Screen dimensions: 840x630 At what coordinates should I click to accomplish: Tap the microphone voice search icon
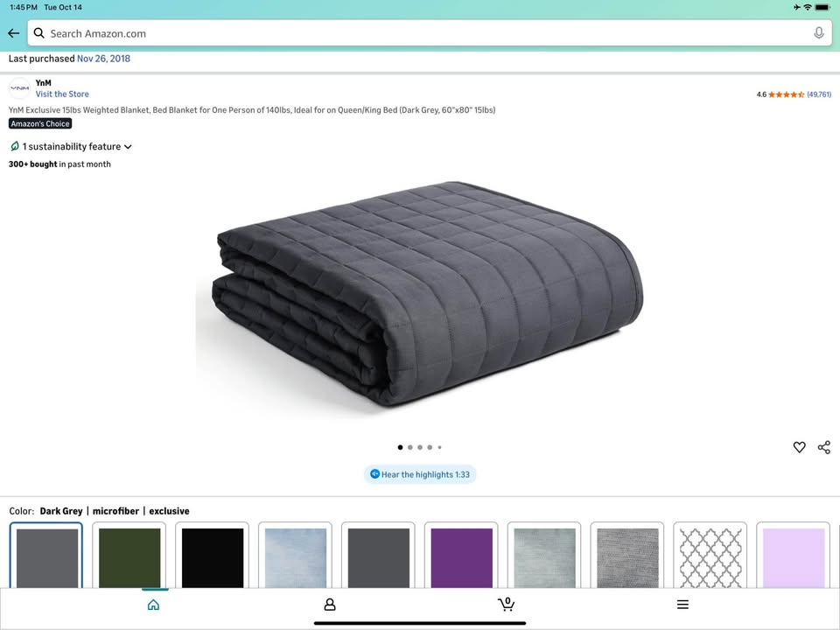tap(819, 33)
